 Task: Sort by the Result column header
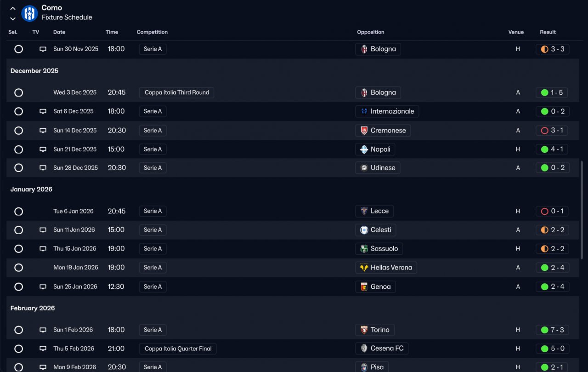point(548,32)
